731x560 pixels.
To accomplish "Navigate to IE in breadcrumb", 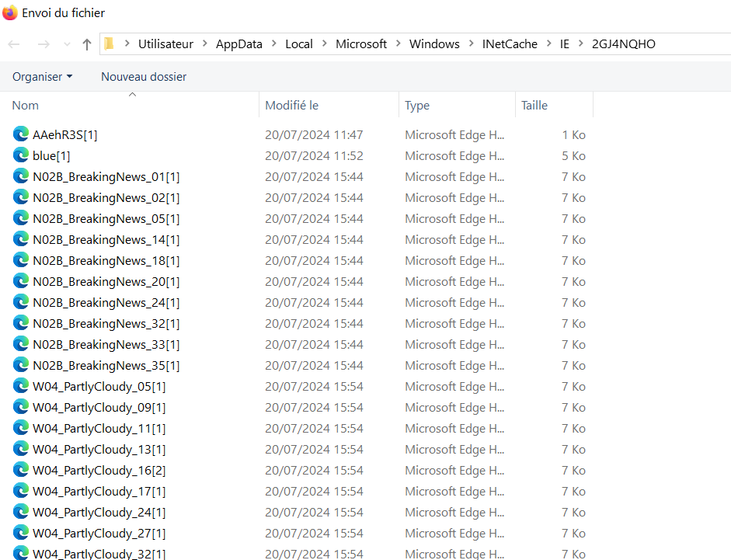I will [565, 43].
